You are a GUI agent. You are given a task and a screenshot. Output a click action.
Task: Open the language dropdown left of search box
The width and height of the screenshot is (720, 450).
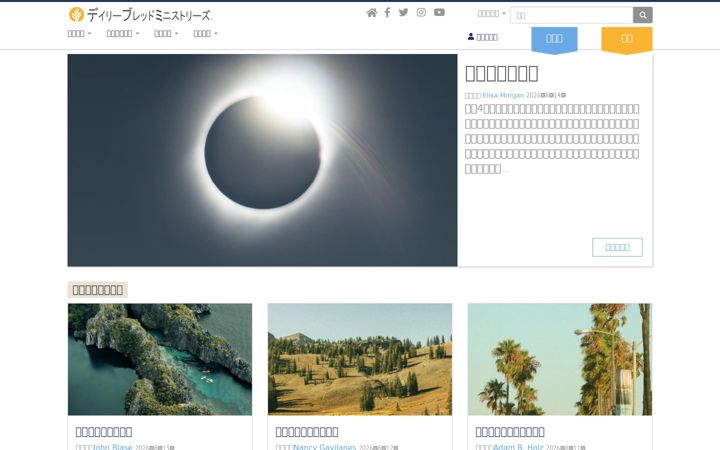click(x=492, y=14)
